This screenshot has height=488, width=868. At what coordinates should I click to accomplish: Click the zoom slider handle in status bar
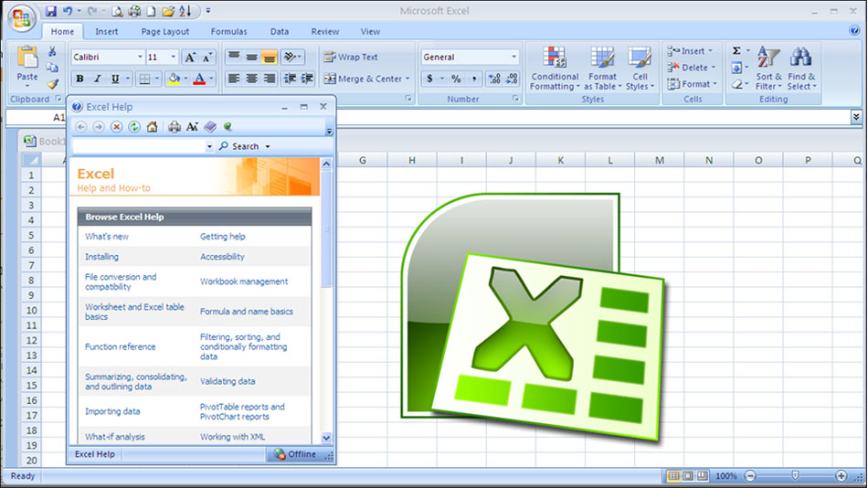(x=795, y=476)
